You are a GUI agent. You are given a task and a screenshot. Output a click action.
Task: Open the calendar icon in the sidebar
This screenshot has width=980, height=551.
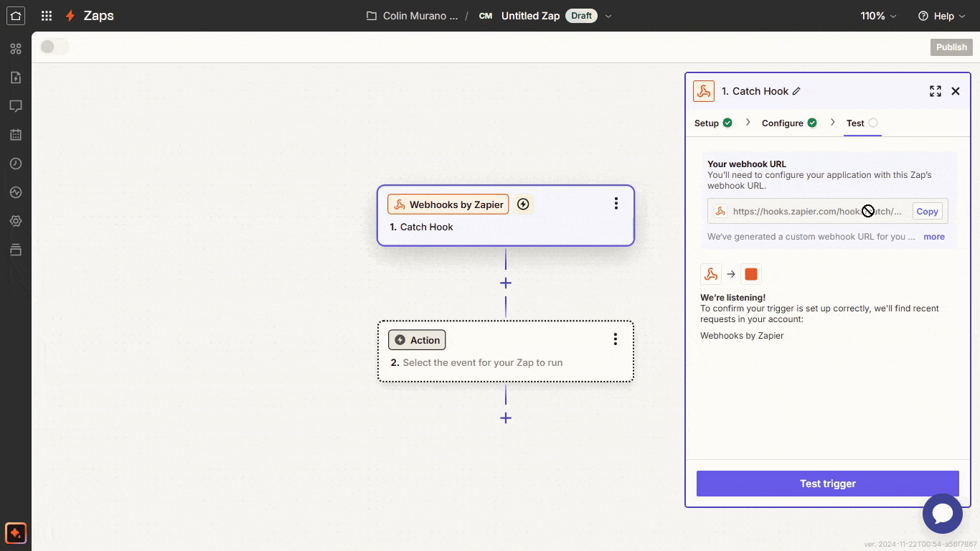pyautogui.click(x=16, y=135)
